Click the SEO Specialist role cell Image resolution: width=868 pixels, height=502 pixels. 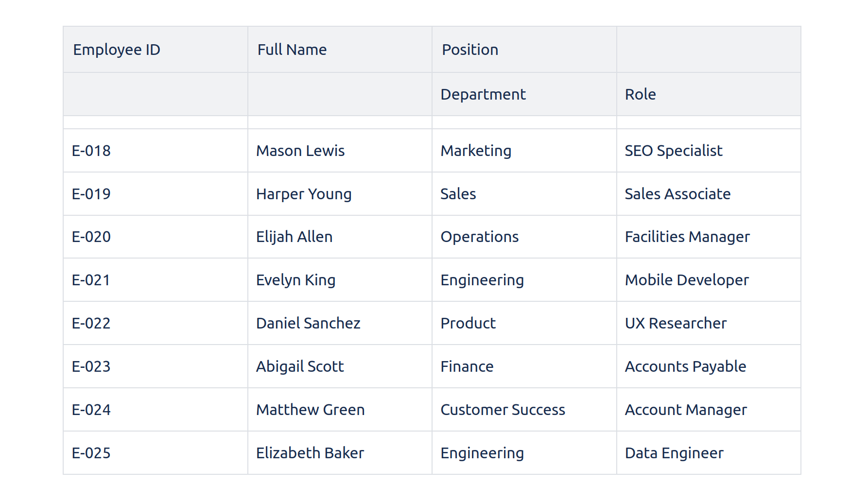coord(674,151)
